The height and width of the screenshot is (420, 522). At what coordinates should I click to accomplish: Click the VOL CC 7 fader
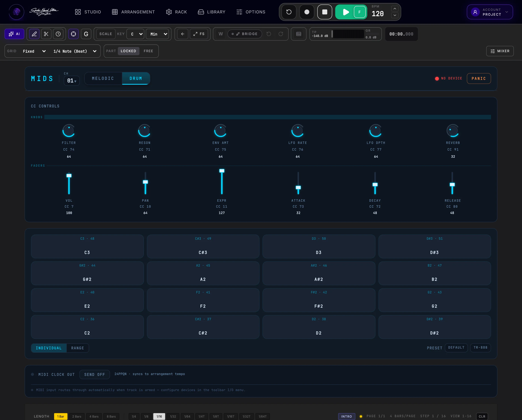(69, 183)
